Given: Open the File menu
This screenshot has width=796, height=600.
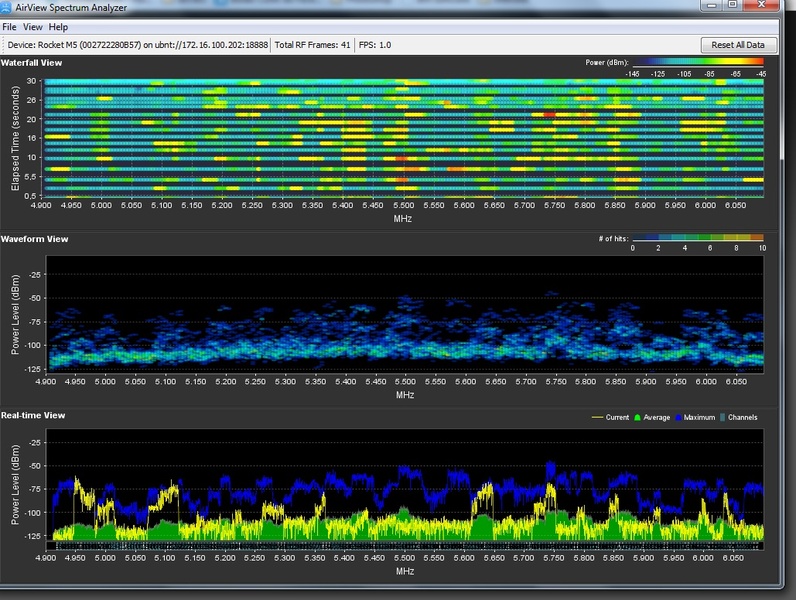Looking at the screenshot, I should click(x=10, y=27).
